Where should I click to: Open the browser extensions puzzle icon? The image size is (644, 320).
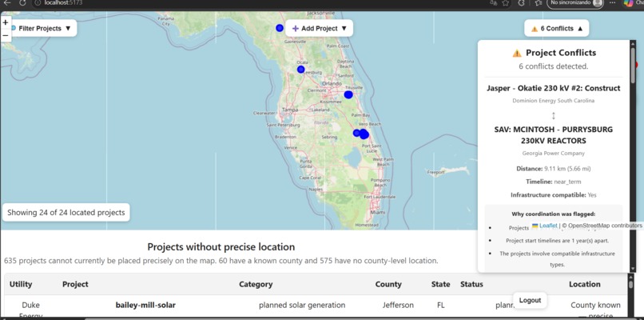(521, 3)
